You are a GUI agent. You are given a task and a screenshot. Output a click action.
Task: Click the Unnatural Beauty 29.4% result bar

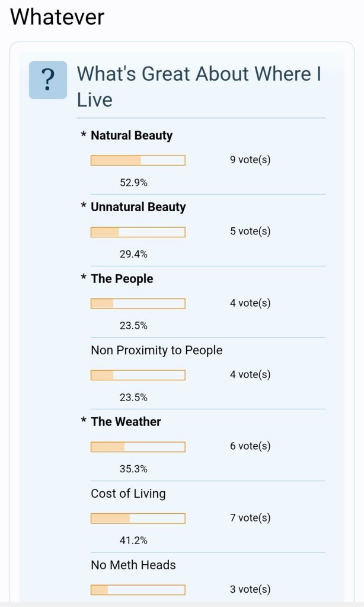click(x=138, y=232)
